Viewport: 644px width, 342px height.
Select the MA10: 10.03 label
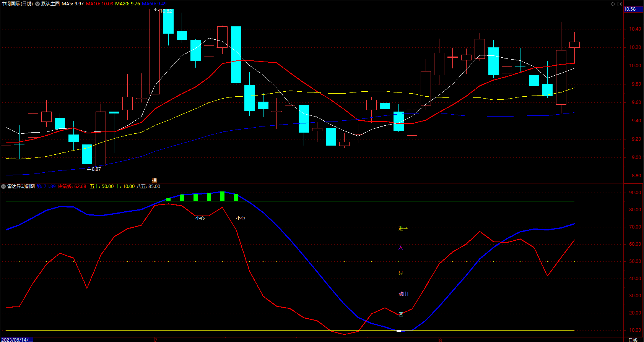[x=99, y=4]
